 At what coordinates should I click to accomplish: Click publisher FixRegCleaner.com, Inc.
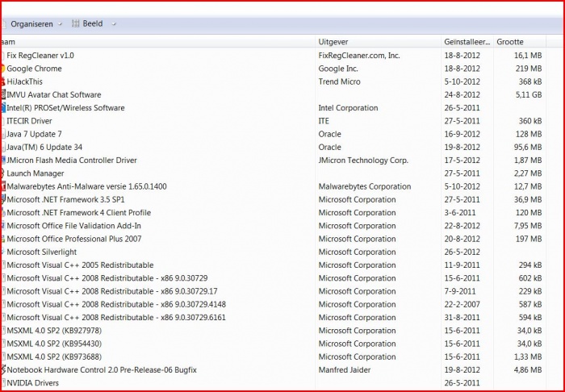click(x=359, y=56)
